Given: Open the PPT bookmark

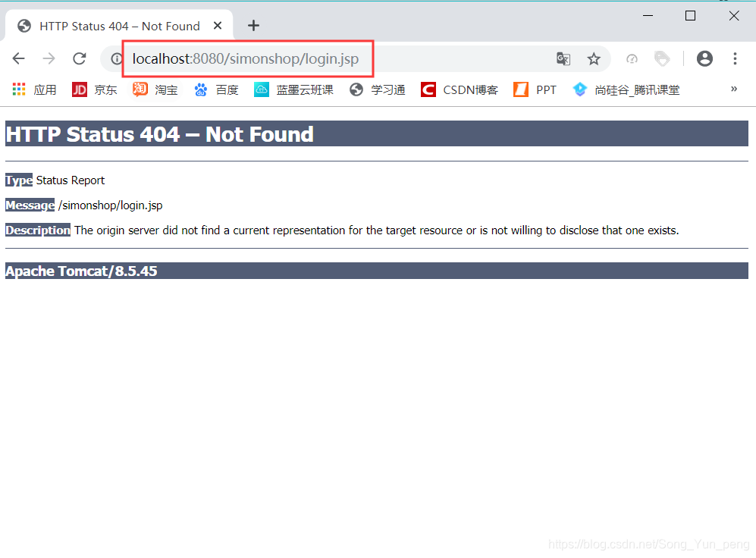Looking at the screenshot, I should (x=535, y=89).
